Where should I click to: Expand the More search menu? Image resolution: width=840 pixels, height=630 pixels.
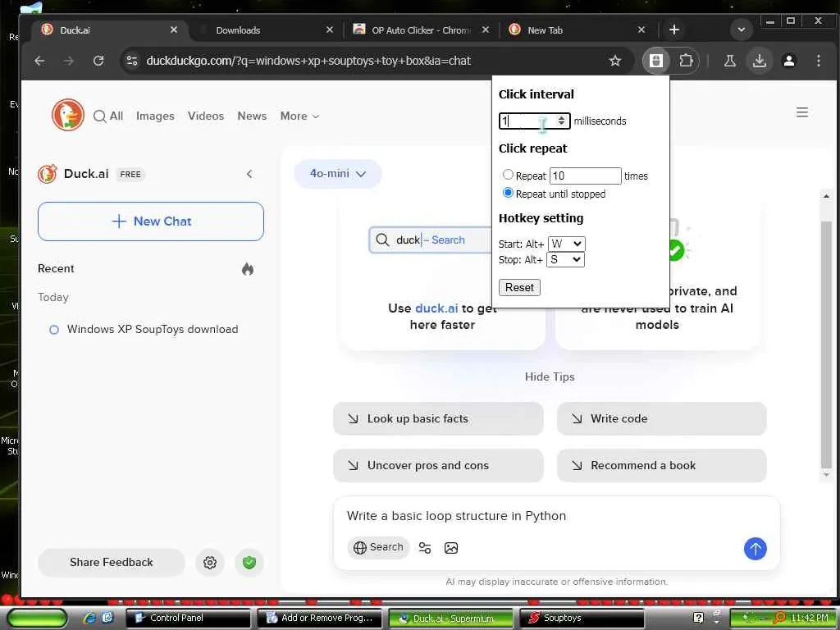(x=299, y=116)
